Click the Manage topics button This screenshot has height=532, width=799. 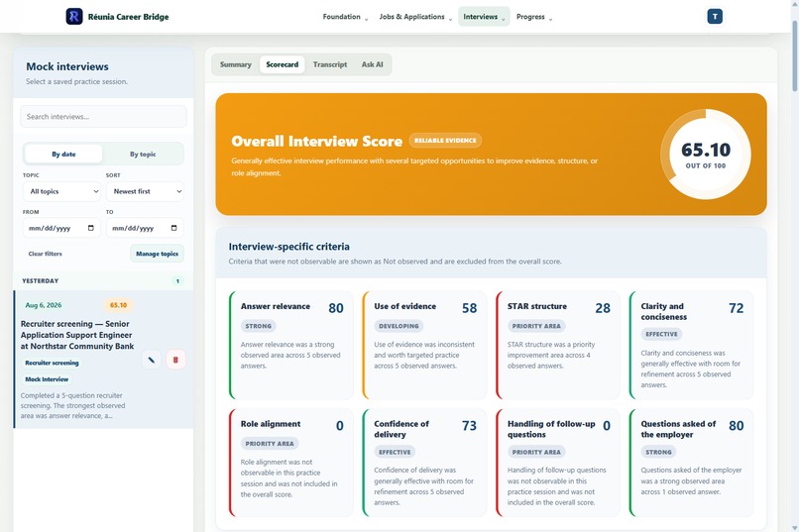tap(157, 254)
